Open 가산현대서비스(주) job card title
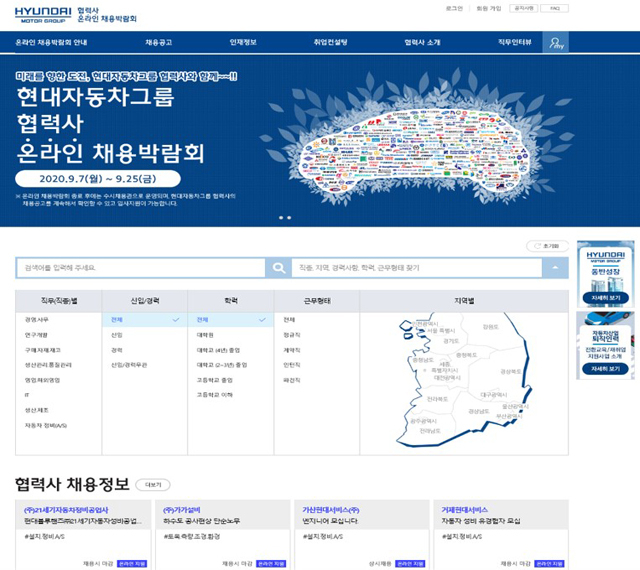This screenshot has height=570, width=640. tap(331, 510)
